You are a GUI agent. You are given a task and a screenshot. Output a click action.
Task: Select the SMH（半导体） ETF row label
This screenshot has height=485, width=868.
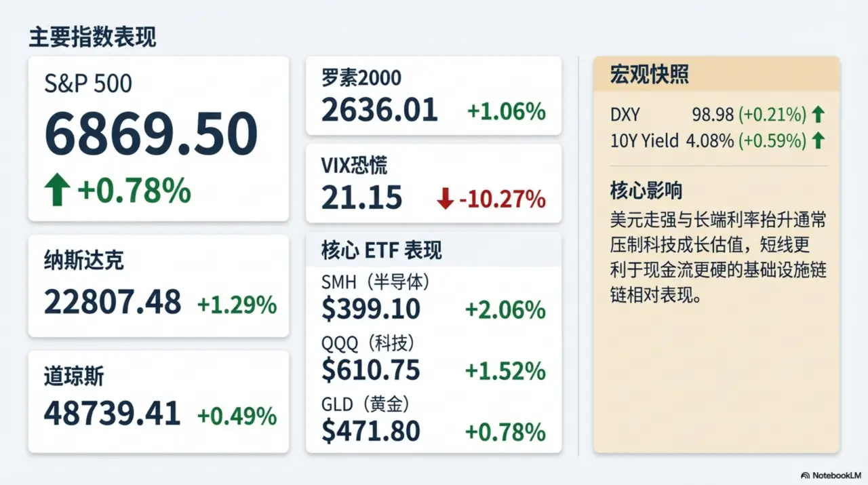click(x=376, y=282)
